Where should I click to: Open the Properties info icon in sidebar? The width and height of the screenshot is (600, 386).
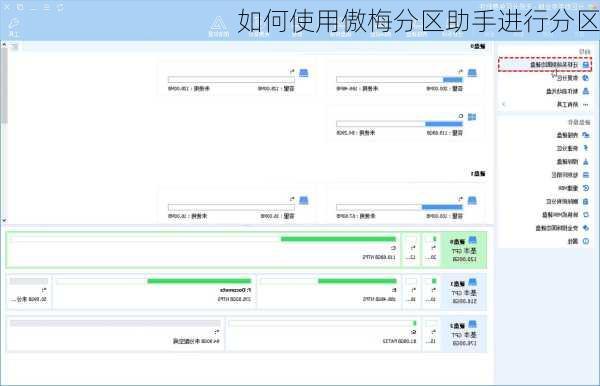click(585, 241)
